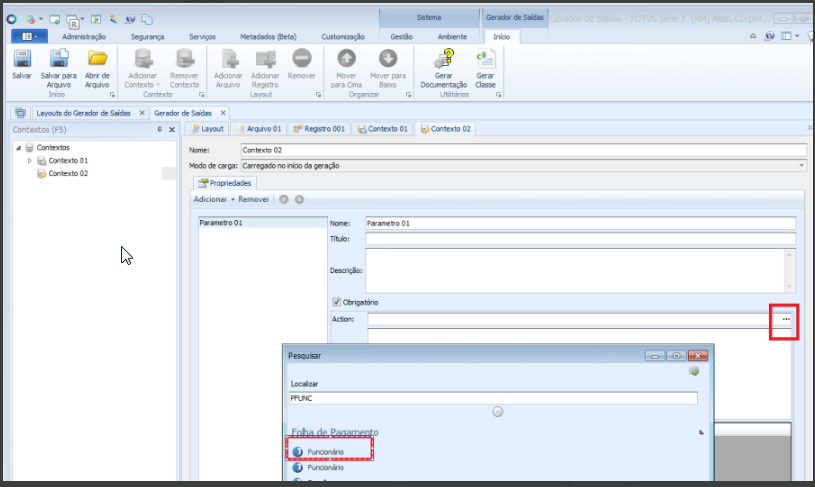
Task: Click second Funcionário result in list
Action: coord(325,468)
